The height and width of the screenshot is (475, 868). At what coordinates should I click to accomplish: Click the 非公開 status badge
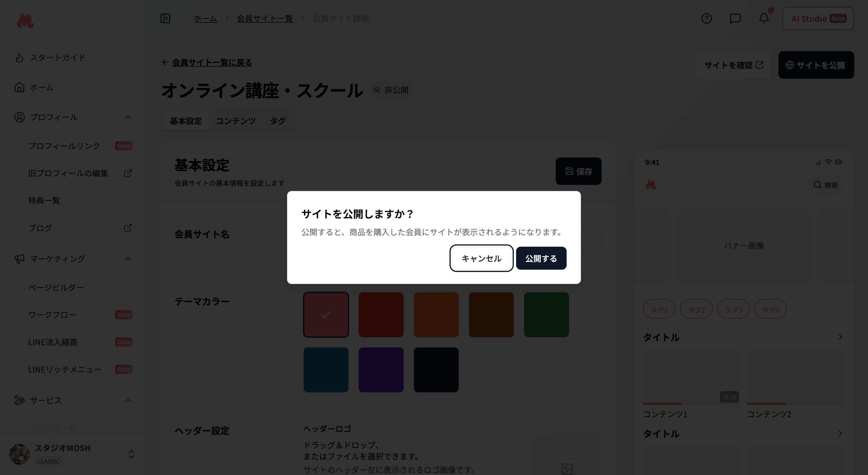pyautogui.click(x=391, y=90)
